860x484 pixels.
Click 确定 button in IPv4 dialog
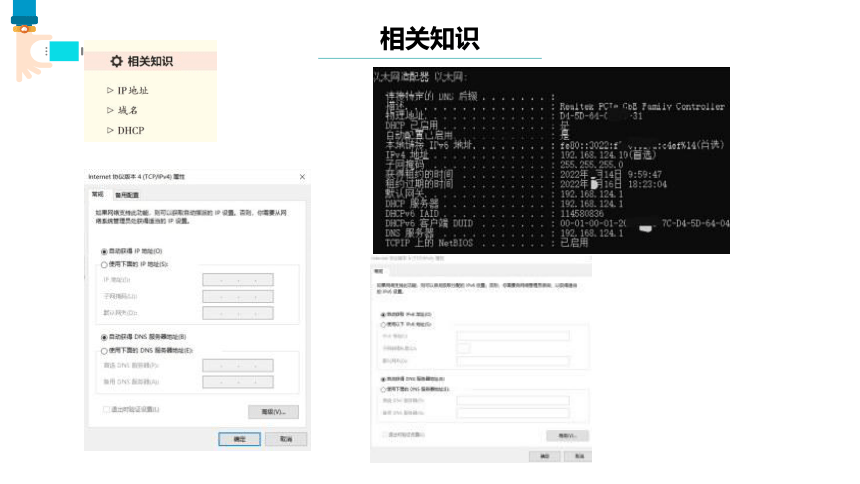(240, 439)
